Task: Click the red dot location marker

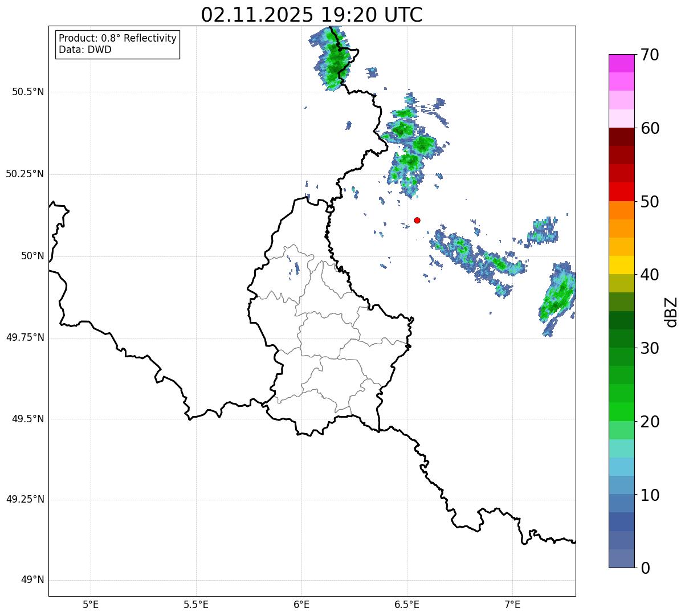Action: pos(417,220)
